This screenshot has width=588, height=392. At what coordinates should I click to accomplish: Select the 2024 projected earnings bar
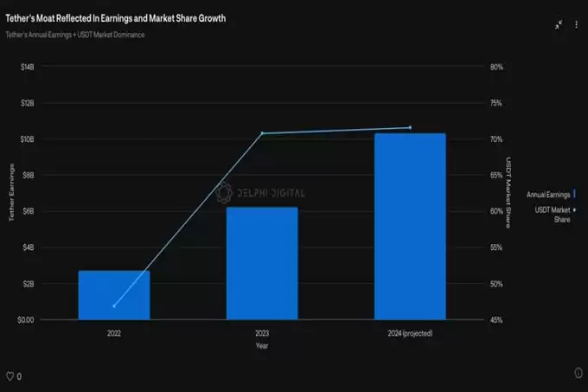click(x=410, y=226)
